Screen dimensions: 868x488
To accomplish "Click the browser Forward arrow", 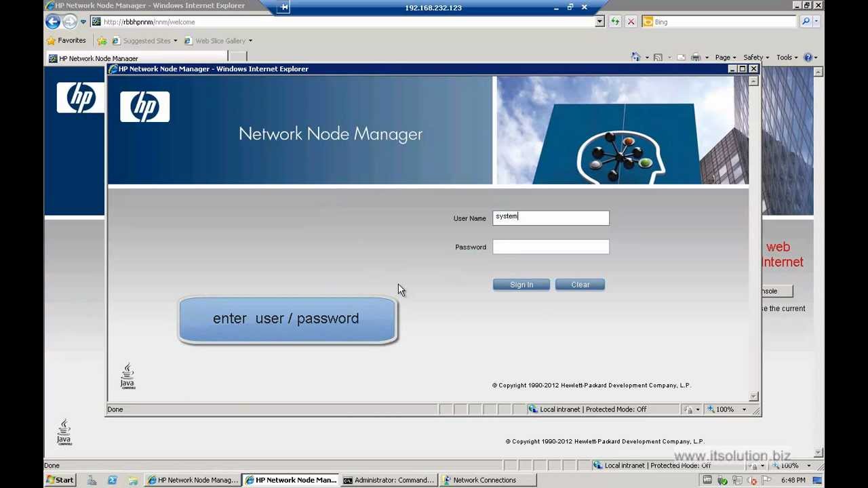I will pyautogui.click(x=69, y=22).
